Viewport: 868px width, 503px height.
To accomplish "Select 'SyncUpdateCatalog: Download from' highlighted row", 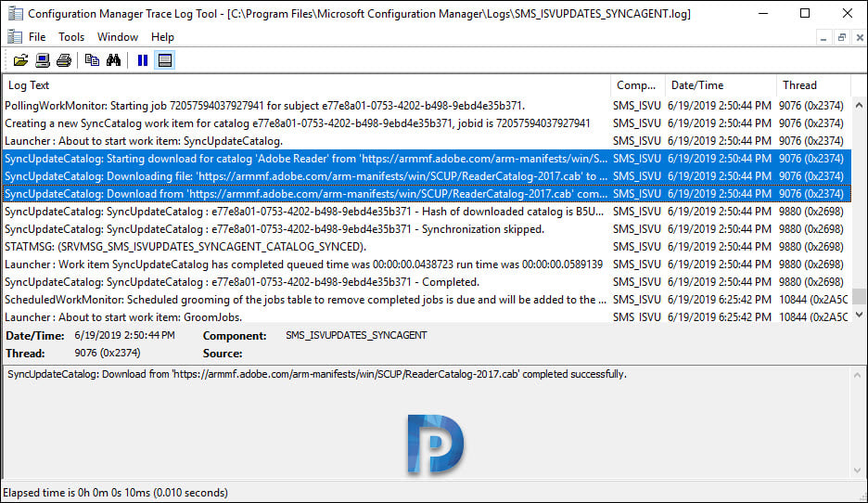I will click(x=427, y=194).
